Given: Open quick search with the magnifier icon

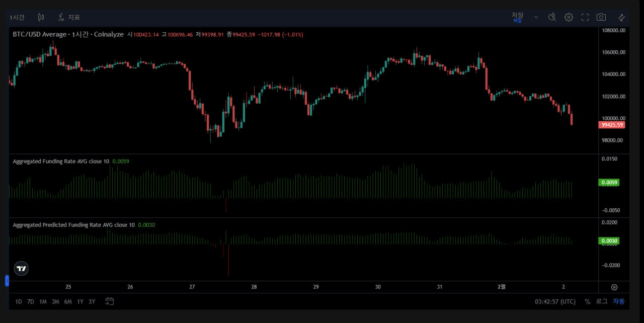Looking at the screenshot, I should tap(552, 17).
